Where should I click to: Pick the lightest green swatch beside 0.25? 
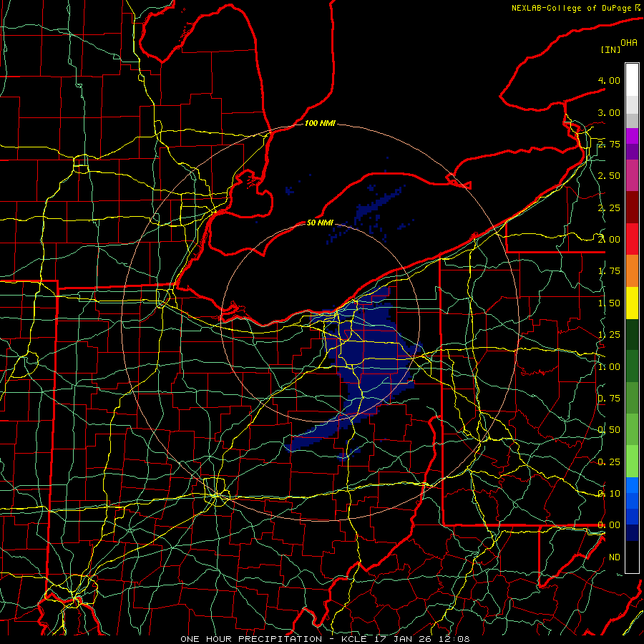[x=632, y=462]
